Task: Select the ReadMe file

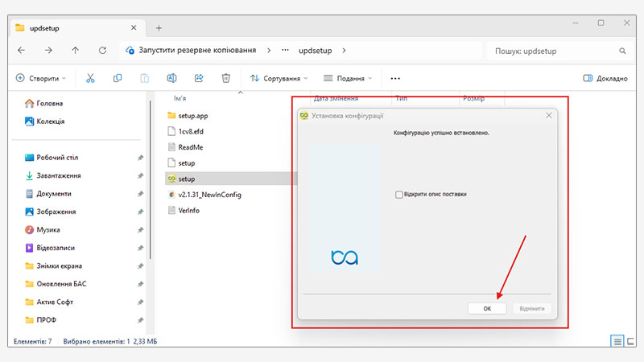Action: pos(190,147)
